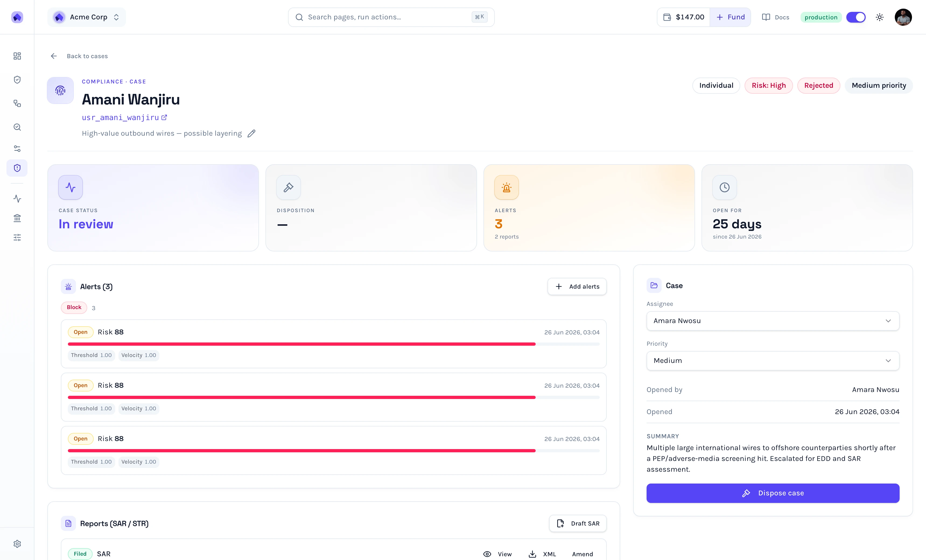This screenshot has width=926, height=560.
Task: Open the shield-check icon in sidebar
Action: 17,80
